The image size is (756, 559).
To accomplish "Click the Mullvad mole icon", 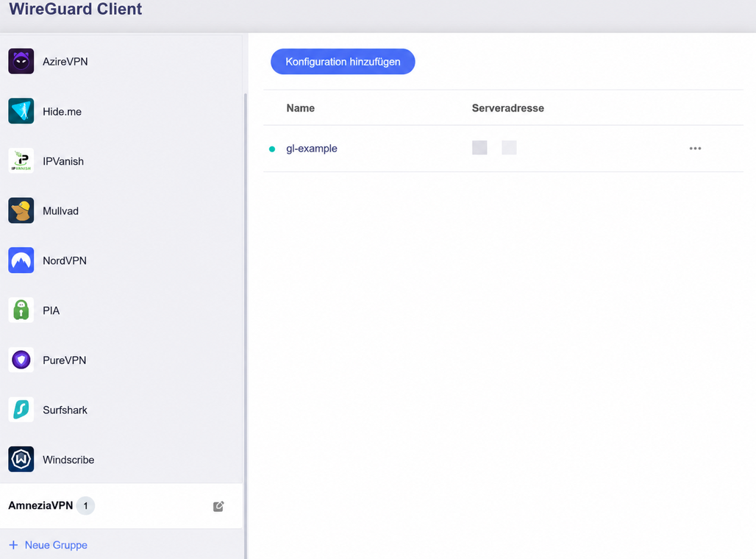I will (x=21, y=210).
